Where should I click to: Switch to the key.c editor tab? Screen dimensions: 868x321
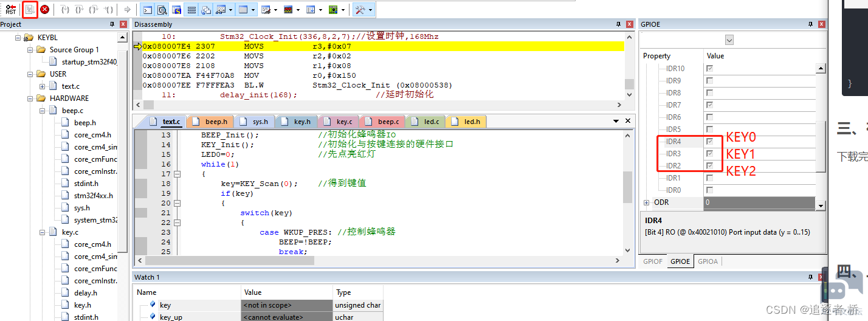pos(339,122)
